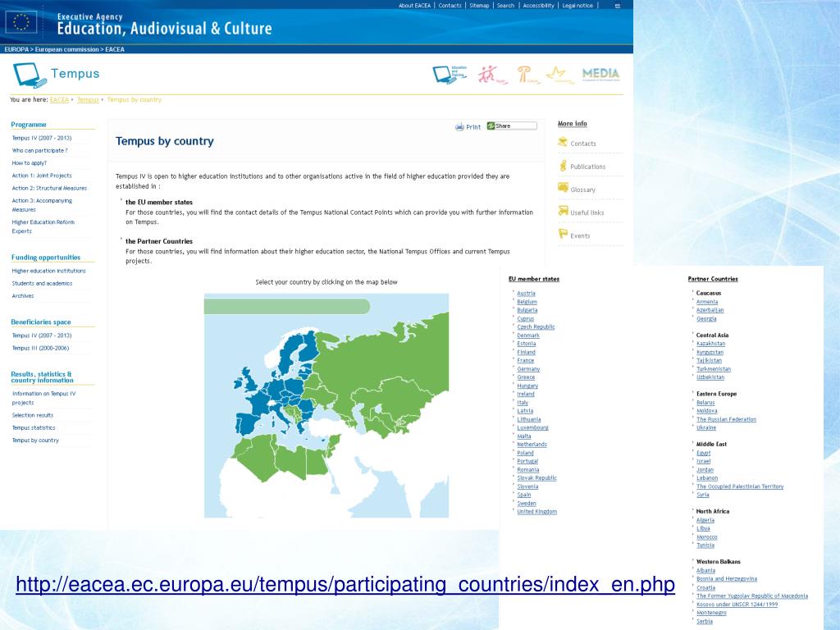Open Accessibility in the top menu
The image size is (840, 630).
(x=538, y=6)
